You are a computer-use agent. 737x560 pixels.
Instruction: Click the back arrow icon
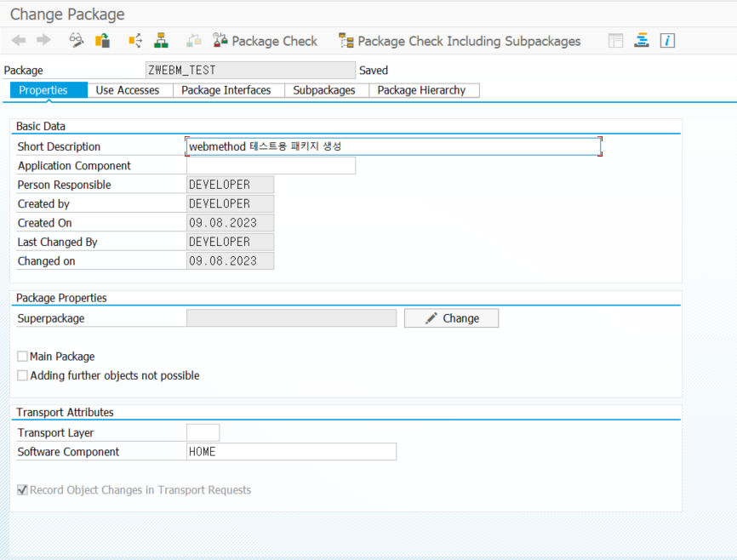coord(18,41)
